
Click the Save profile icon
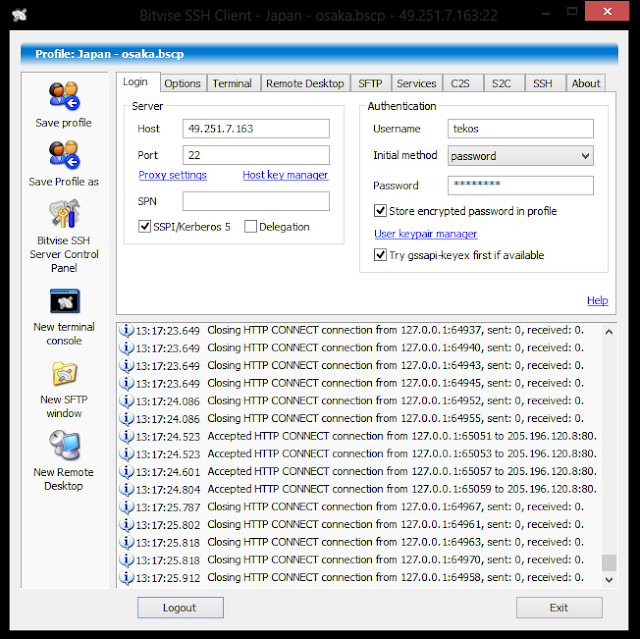point(64,96)
